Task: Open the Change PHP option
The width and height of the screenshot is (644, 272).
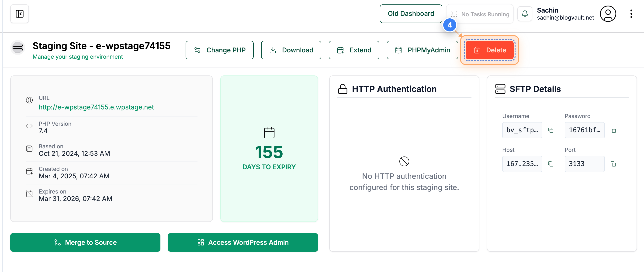Action: pos(219,50)
